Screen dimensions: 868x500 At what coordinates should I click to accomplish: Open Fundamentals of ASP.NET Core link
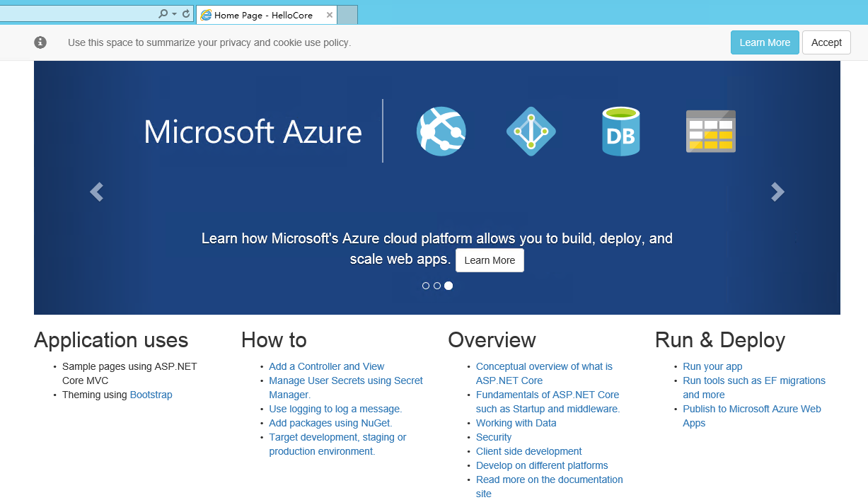click(x=548, y=402)
